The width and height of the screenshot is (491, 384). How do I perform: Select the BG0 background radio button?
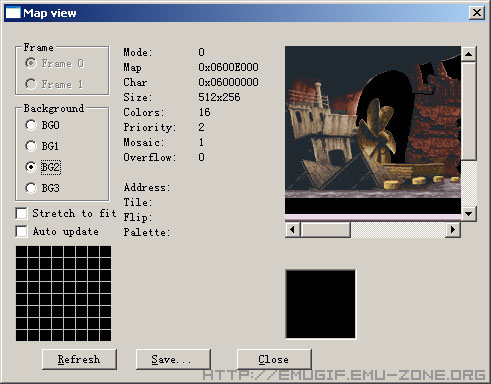[31, 125]
